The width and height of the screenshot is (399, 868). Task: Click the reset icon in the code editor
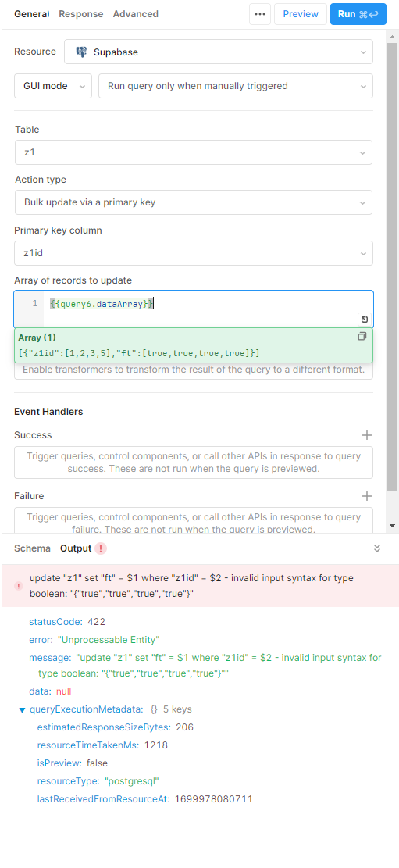pos(364,320)
